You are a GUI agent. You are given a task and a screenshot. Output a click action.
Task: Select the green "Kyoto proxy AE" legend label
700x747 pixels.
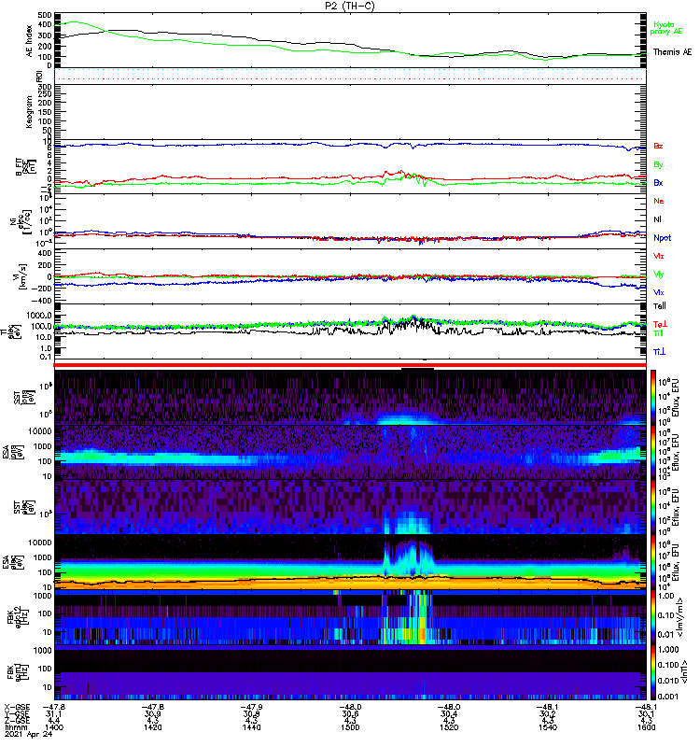tap(666, 28)
